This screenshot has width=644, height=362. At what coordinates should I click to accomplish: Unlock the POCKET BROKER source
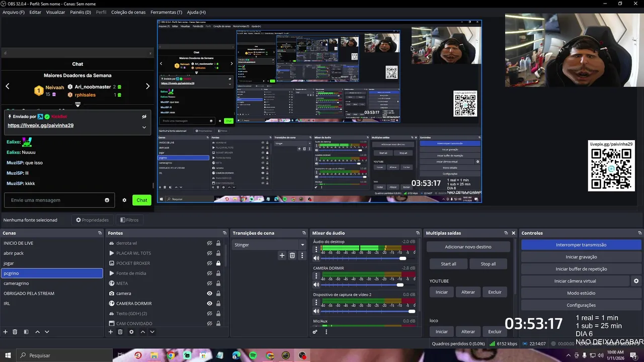pyautogui.click(x=218, y=263)
